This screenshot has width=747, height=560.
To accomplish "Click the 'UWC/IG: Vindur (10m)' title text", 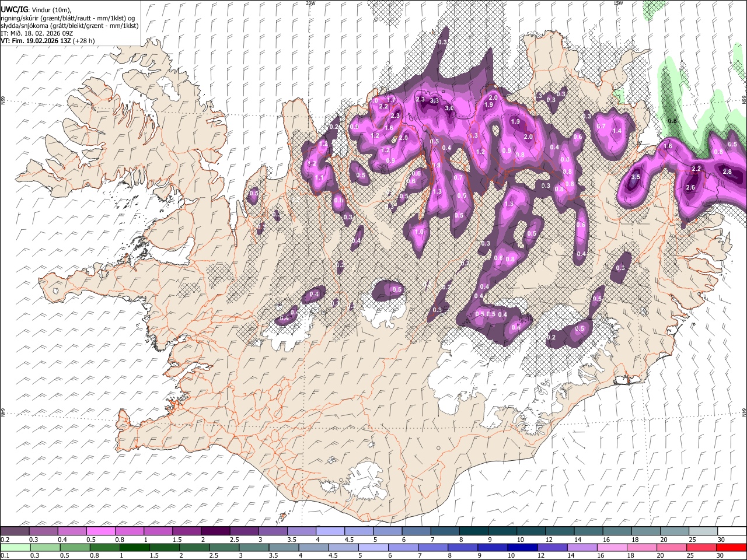I will [36, 9].
